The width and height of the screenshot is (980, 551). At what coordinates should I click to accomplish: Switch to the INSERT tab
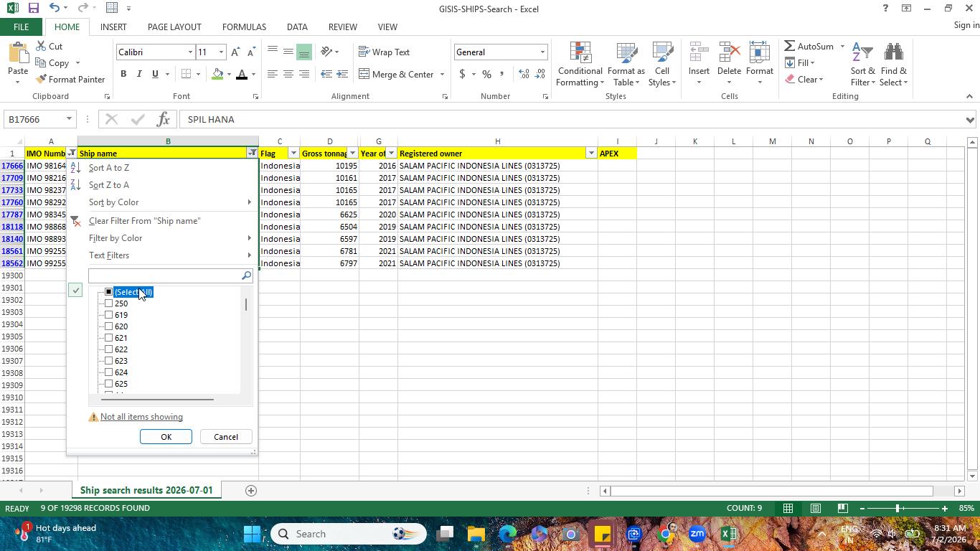click(113, 27)
